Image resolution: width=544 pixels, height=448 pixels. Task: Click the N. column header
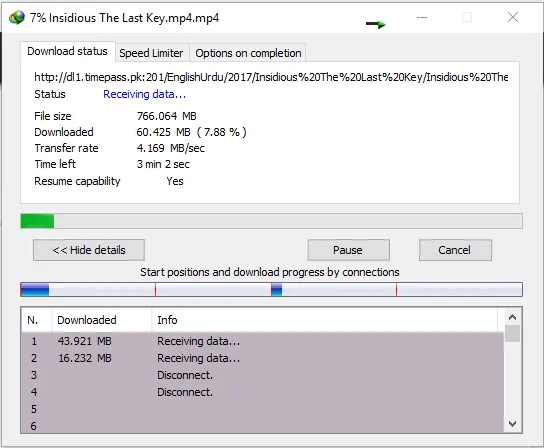coord(36,320)
